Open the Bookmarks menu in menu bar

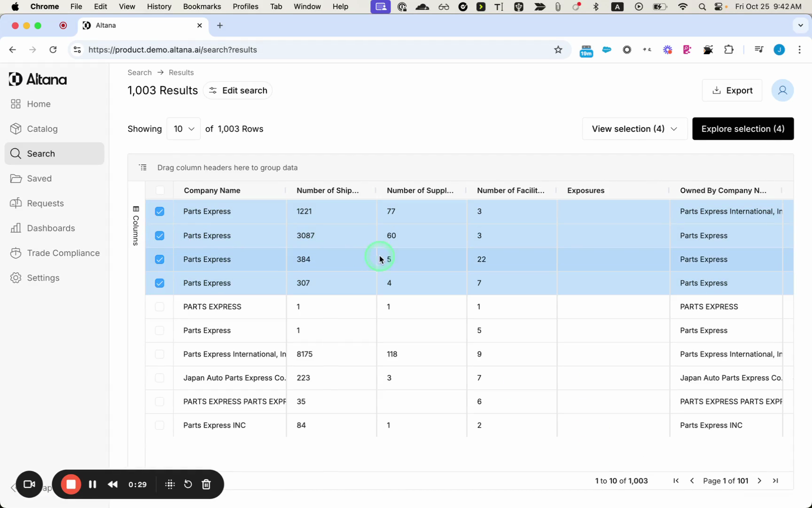click(x=202, y=7)
